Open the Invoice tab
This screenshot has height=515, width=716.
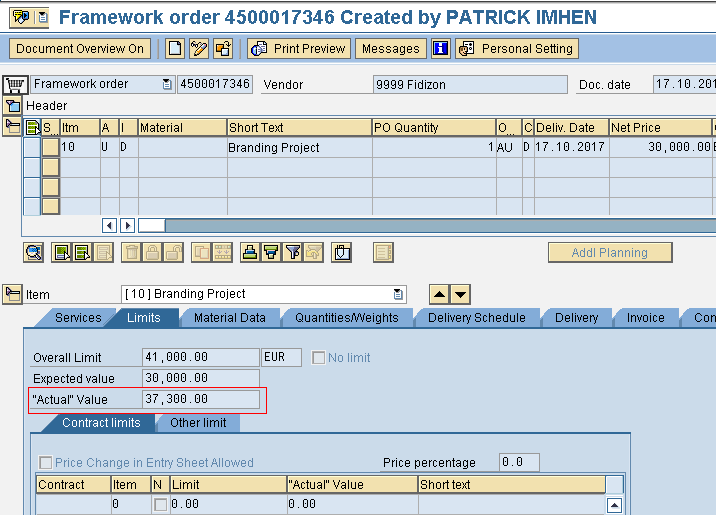tap(646, 318)
